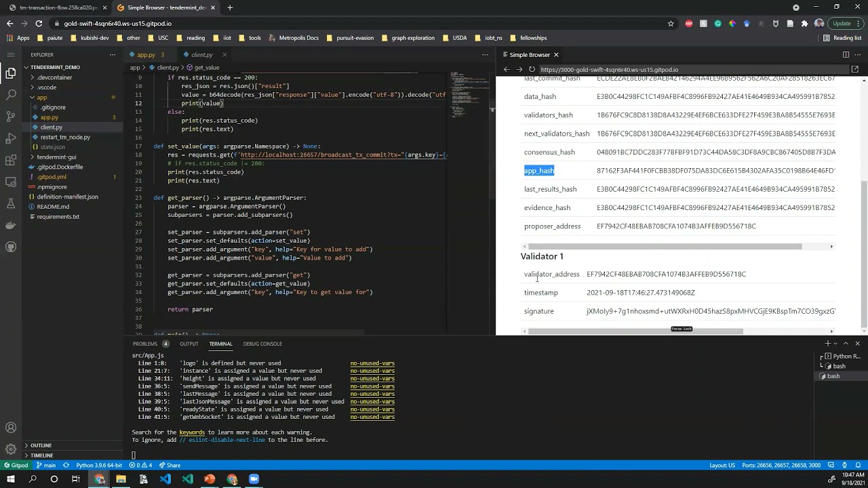Switch to the Debug Console tab

point(262,344)
